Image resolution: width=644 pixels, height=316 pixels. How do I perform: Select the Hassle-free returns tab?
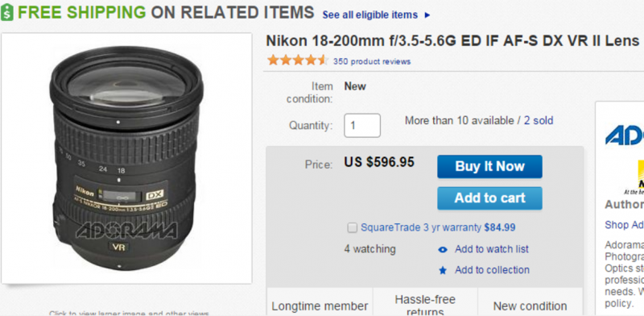coord(425,305)
